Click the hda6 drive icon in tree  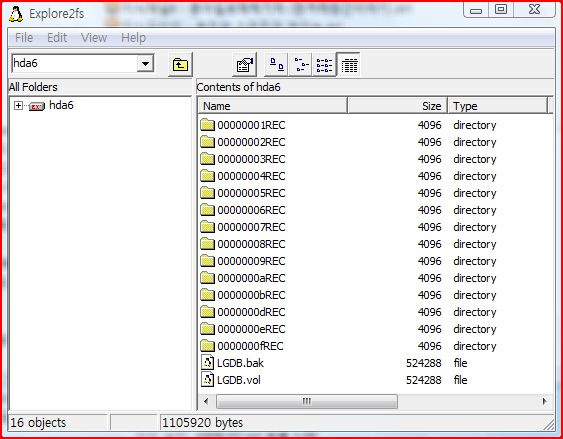(x=36, y=106)
